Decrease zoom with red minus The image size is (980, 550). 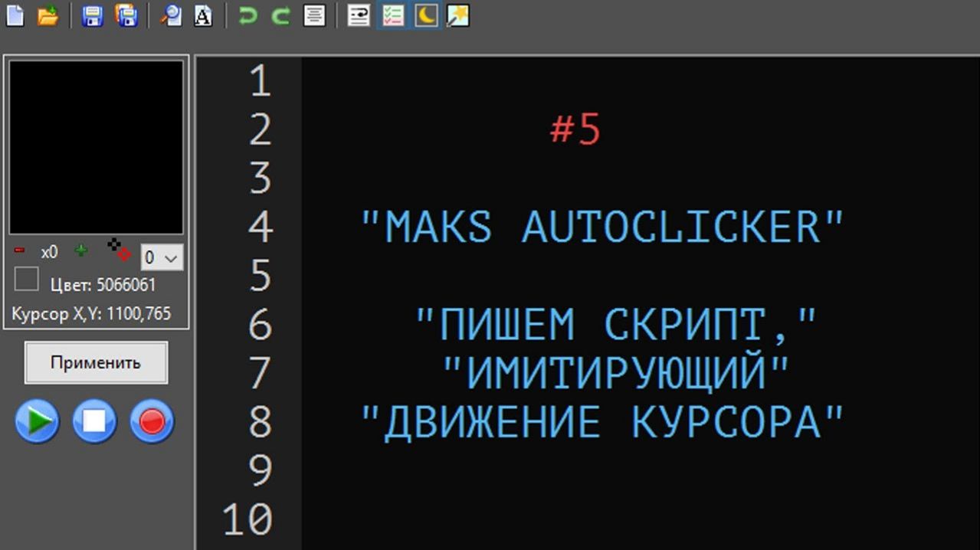(19, 250)
